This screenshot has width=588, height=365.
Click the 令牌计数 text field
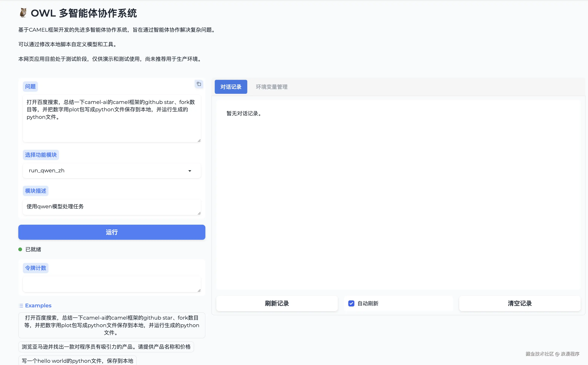112,284
